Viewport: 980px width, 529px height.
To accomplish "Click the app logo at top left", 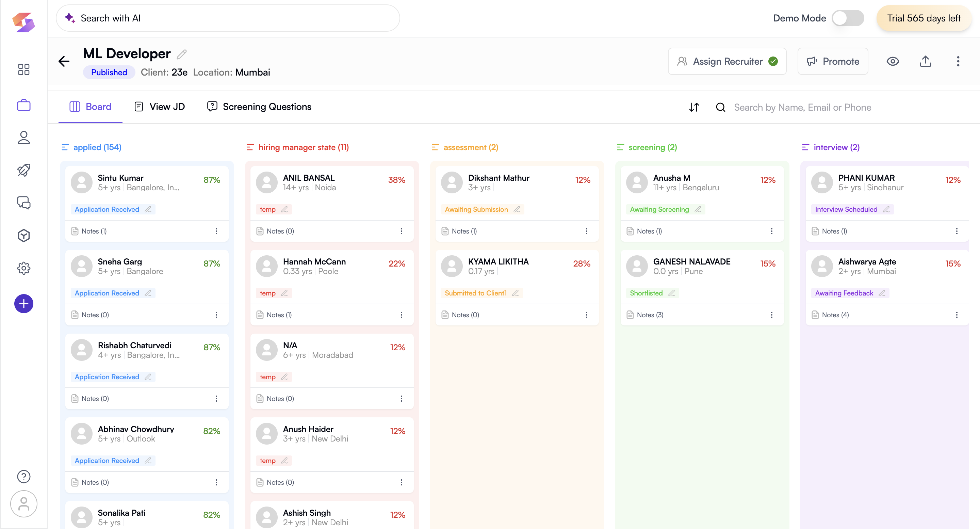I will pyautogui.click(x=23, y=22).
